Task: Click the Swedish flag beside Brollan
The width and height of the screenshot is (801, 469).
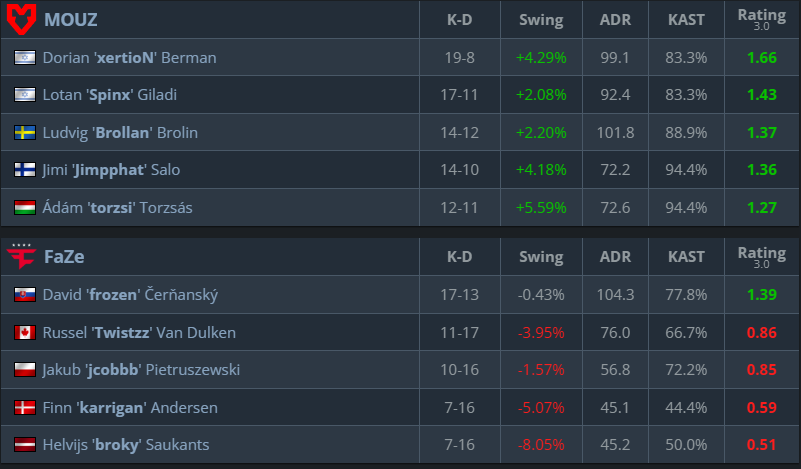Action: [25, 133]
